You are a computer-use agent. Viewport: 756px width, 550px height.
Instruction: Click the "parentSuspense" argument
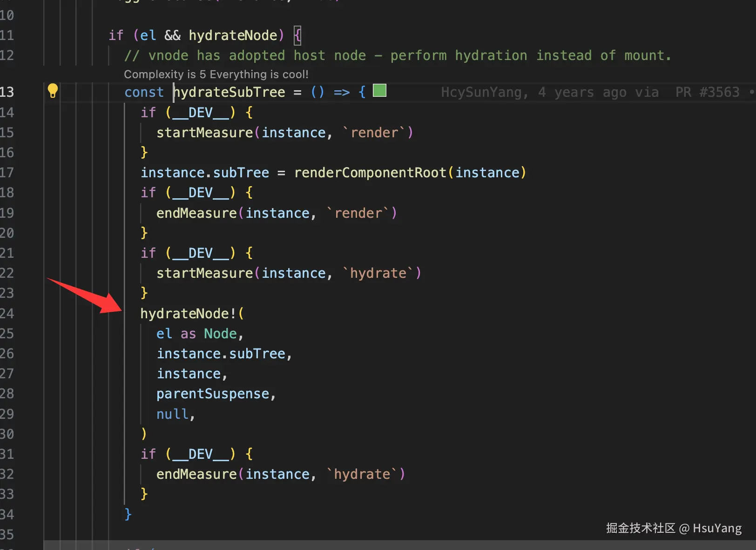tap(213, 394)
